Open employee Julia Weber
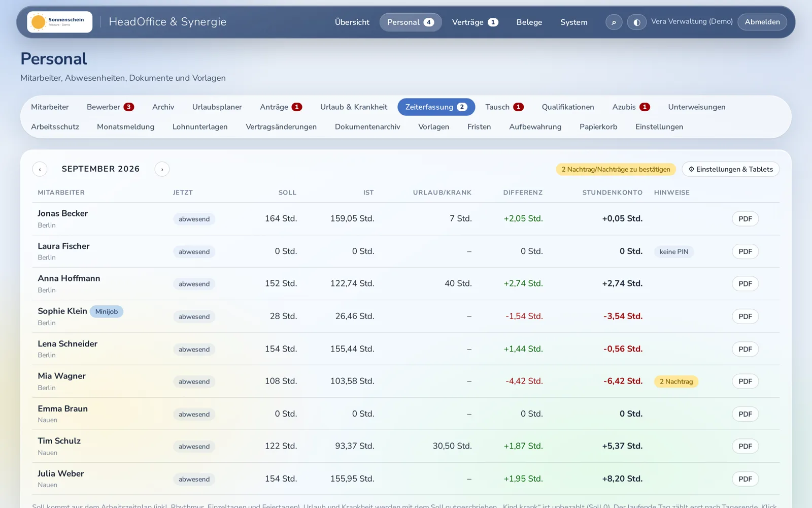The height and width of the screenshot is (508, 812). pyautogui.click(x=60, y=473)
